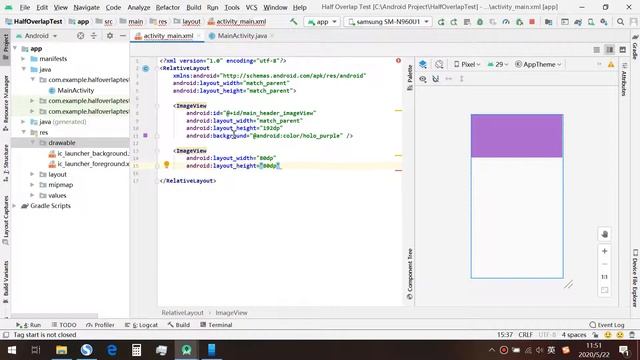The image size is (640, 360).
Task: Open the TODO tool window
Action: pos(64,325)
